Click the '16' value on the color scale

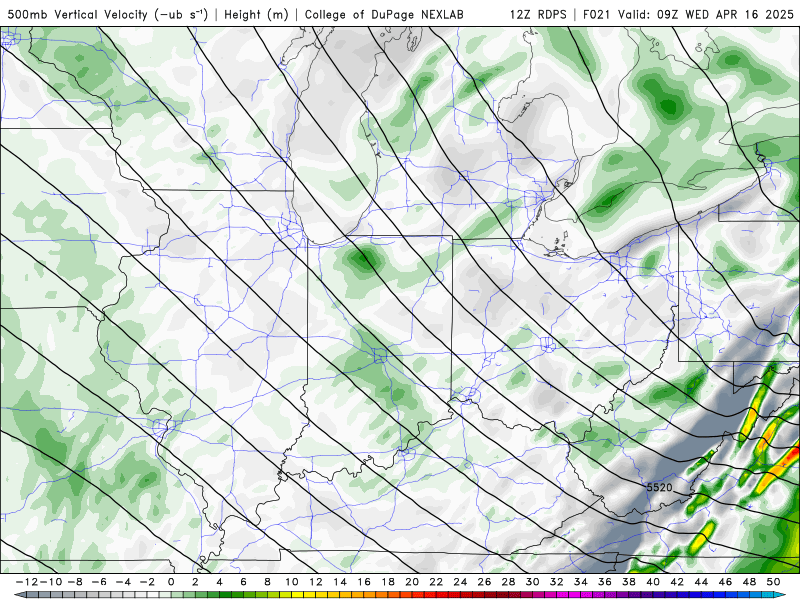coord(364,582)
